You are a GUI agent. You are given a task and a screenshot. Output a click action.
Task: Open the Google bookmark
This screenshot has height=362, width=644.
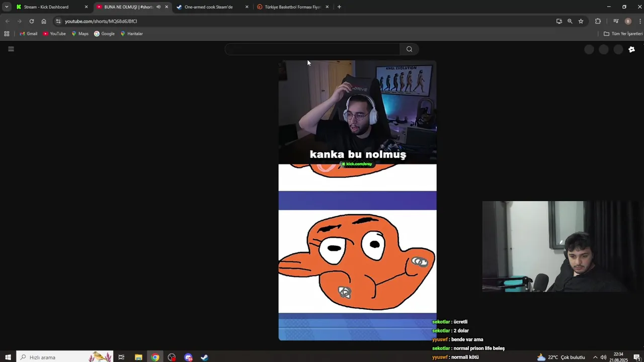(104, 34)
